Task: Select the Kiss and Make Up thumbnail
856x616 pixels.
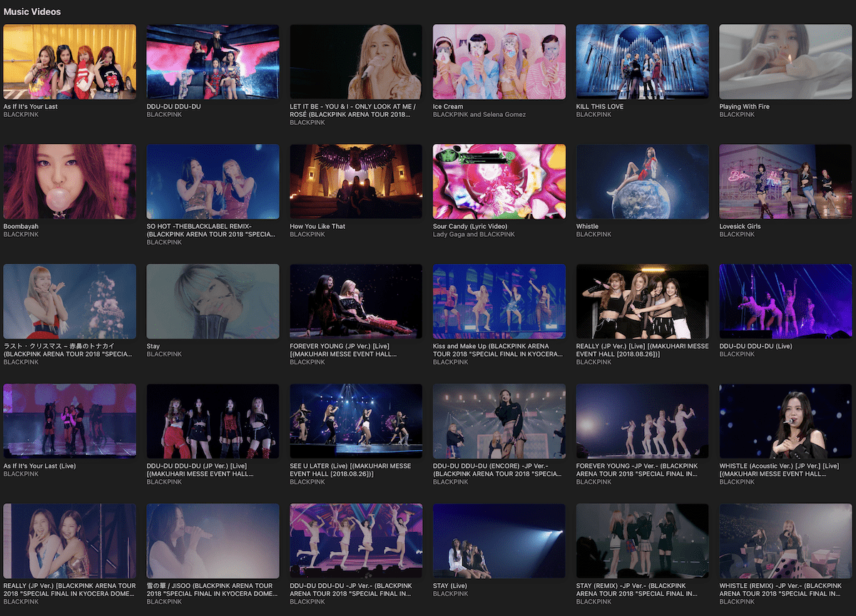Action: pyautogui.click(x=499, y=302)
